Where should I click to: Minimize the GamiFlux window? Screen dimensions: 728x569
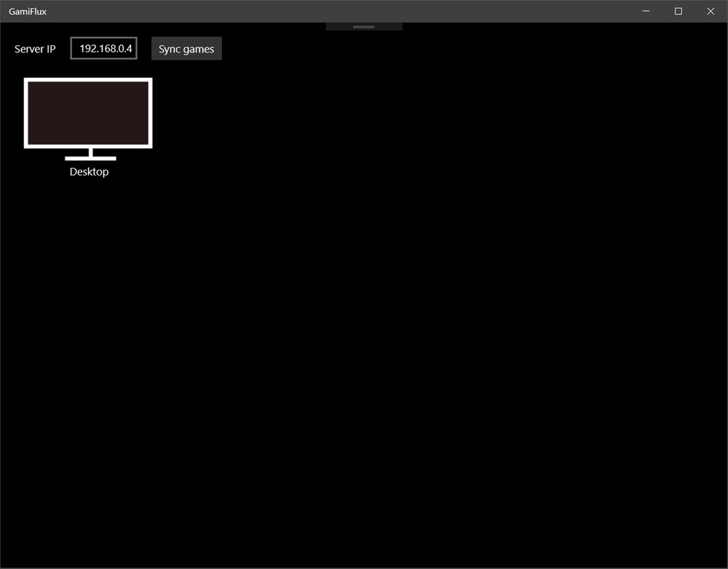[646, 11]
